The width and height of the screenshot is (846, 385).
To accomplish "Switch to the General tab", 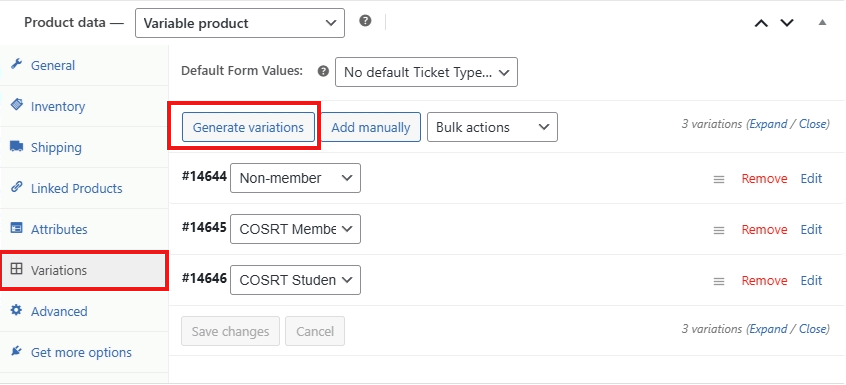I will click(84, 65).
